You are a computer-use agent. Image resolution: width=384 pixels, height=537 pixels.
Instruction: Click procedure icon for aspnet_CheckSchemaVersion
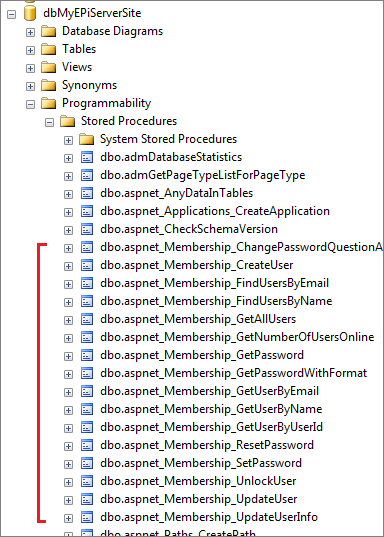(x=87, y=229)
